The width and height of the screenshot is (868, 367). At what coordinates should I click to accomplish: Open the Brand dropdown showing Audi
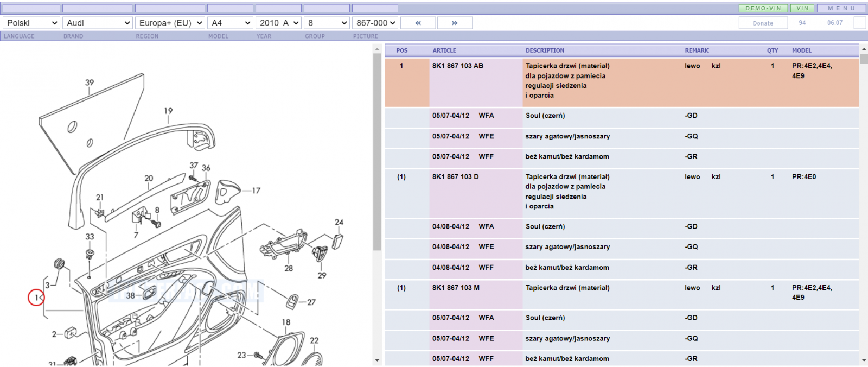(98, 23)
